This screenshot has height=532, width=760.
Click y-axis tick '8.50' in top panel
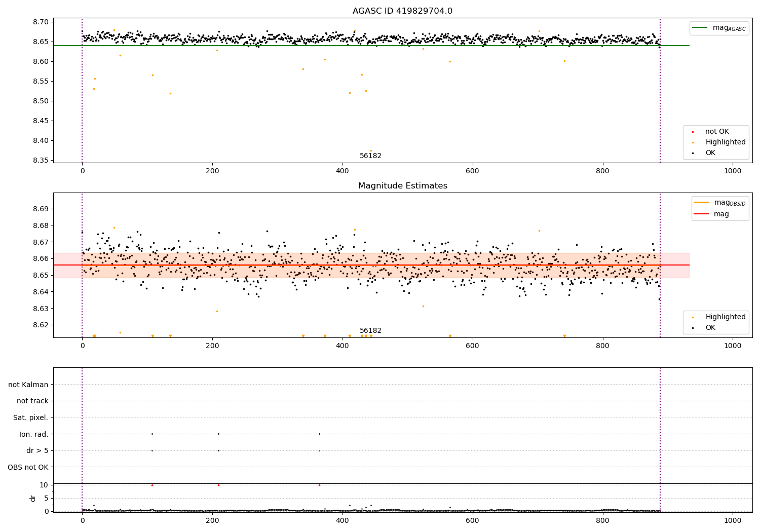[42, 101]
